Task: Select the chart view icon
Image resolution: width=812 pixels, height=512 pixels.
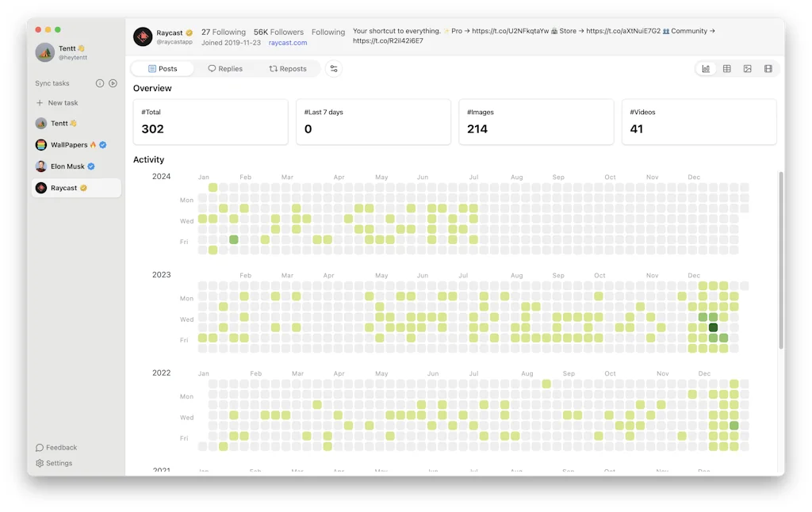Action: [x=706, y=68]
